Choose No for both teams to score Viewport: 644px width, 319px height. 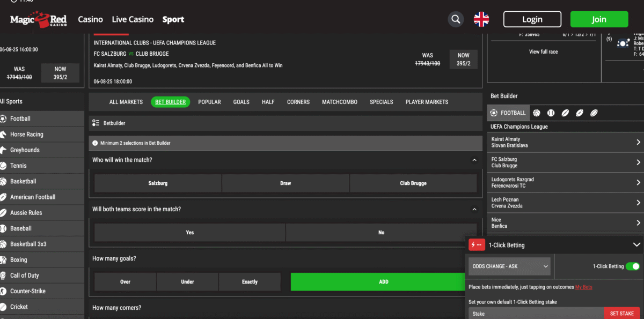381,233
